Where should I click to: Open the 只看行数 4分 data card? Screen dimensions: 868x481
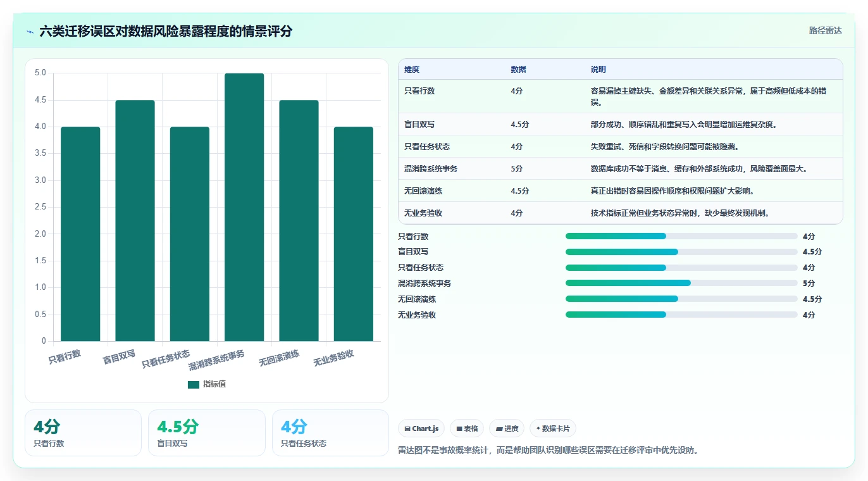tap(83, 433)
